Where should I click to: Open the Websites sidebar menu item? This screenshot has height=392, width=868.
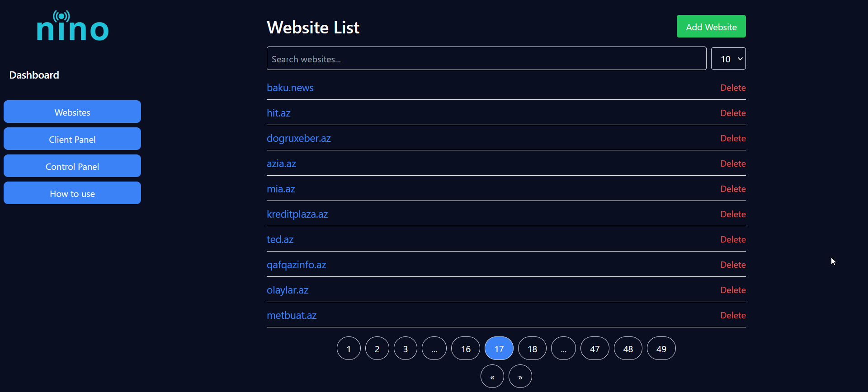(72, 112)
